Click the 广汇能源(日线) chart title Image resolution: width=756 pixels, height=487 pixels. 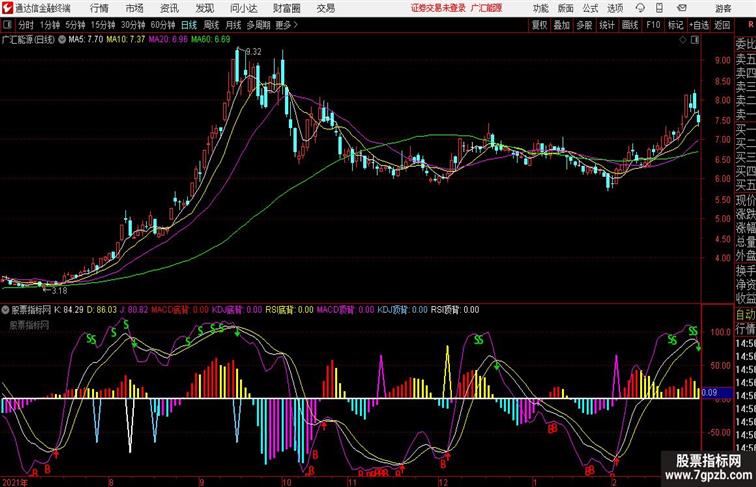coord(28,40)
